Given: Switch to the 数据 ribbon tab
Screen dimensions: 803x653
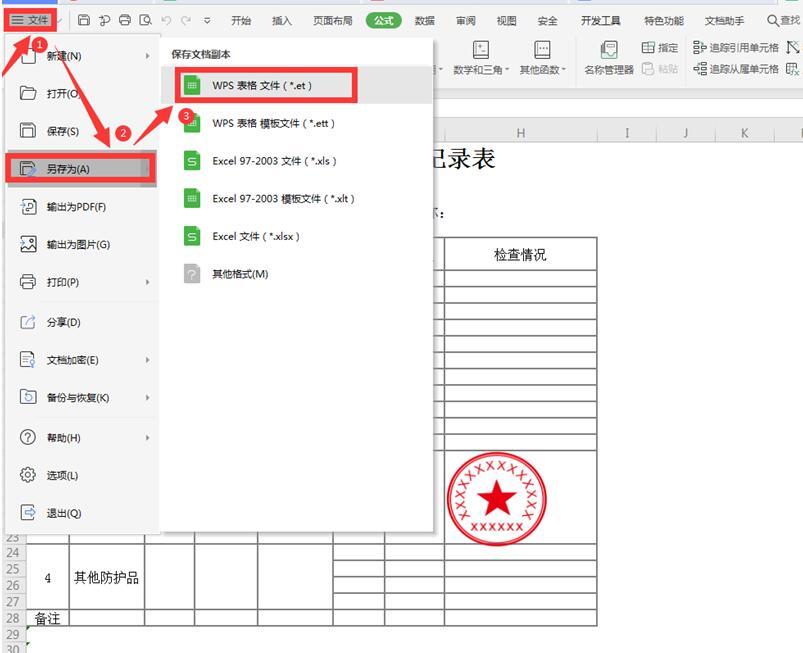Looking at the screenshot, I should click(x=424, y=20).
